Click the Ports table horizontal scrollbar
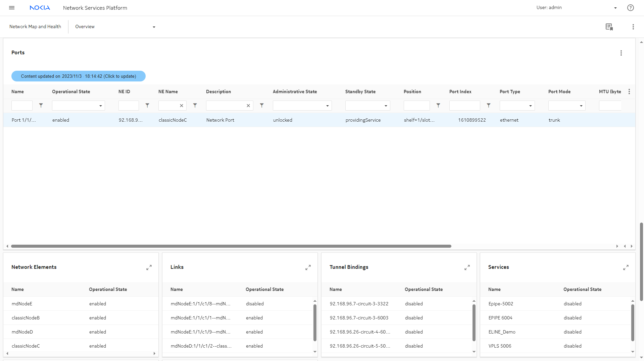This screenshot has height=361, width=644. 231,246
